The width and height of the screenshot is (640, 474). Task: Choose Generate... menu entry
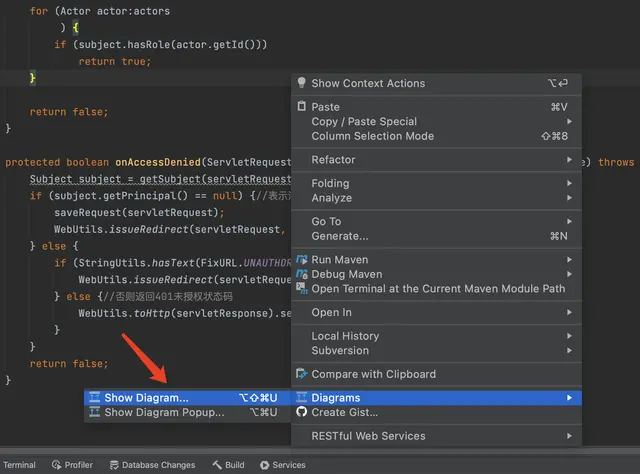[436, 236]
